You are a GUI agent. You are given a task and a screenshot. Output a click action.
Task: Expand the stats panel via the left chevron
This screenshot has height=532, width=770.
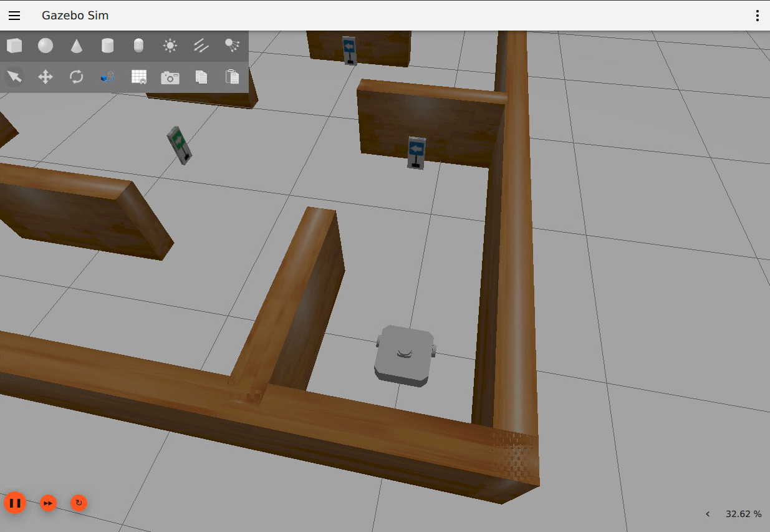(708, 514)
